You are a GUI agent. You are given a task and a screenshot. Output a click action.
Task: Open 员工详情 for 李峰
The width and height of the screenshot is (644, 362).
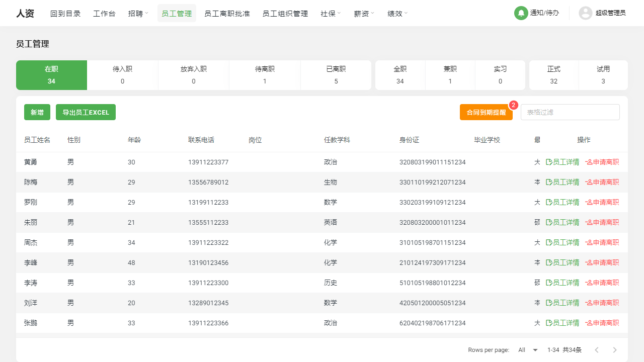(x=562, y=262)
